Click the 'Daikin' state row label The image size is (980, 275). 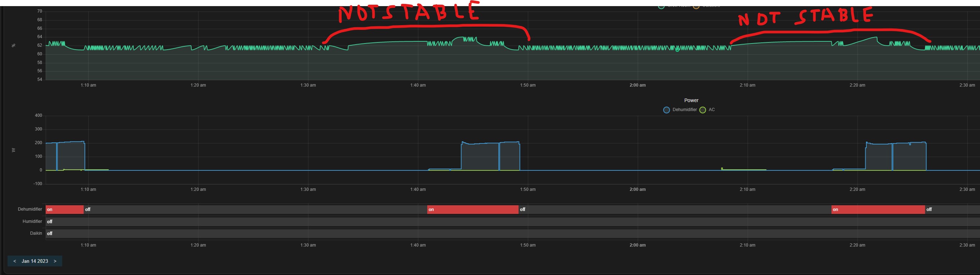pos(36,233)
